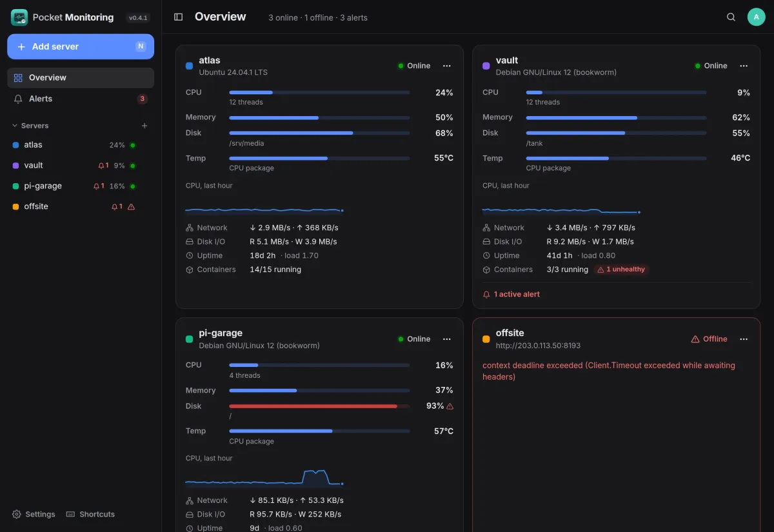Screen dimensions: 774x532
Task: Click the http://203.0.113.50:8193 address text
Action: [539, 346]
